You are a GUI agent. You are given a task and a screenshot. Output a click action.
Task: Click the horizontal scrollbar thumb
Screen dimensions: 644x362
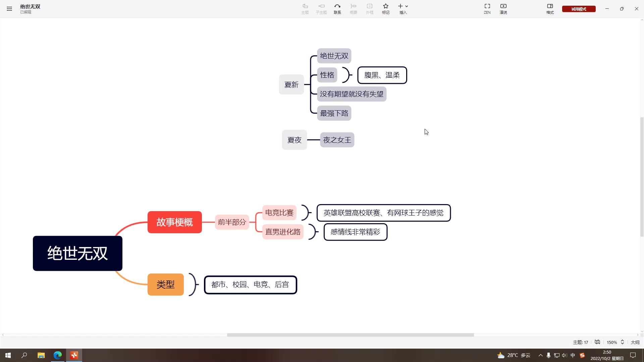pyautogui.click(x=350, y=335)
